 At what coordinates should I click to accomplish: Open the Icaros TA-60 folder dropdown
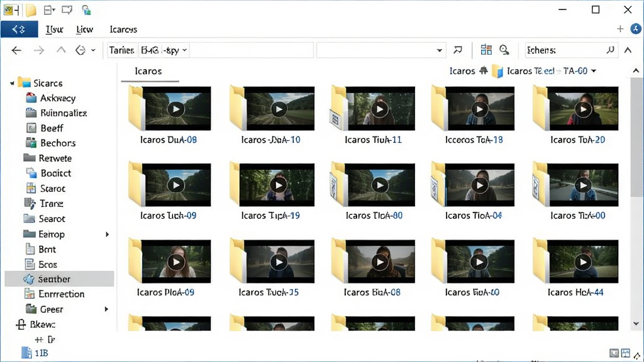click(x=594, y=71)
